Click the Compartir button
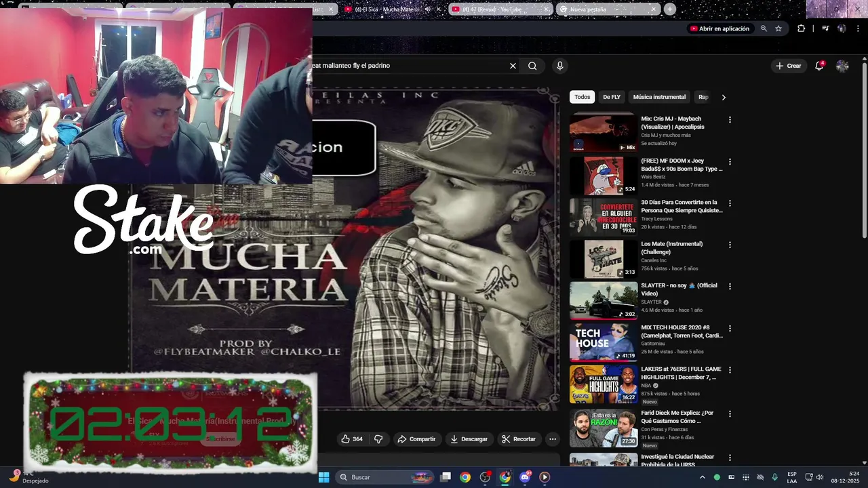This screenshot has width=868, height=488. pos(416,439)
